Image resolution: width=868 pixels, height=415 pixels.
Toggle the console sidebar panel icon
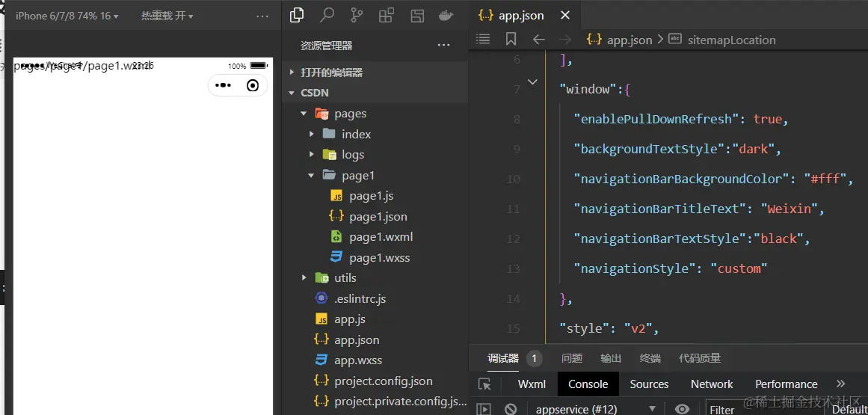[484, 409]
